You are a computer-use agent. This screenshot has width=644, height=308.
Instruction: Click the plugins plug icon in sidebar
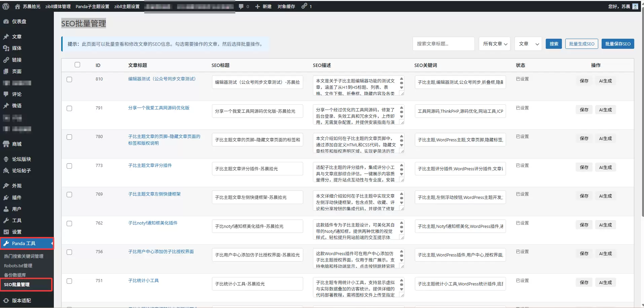[6, 198]
